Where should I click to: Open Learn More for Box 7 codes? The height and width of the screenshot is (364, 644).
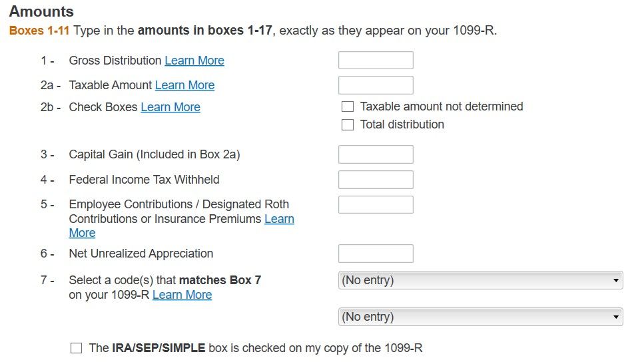[182, 295]
